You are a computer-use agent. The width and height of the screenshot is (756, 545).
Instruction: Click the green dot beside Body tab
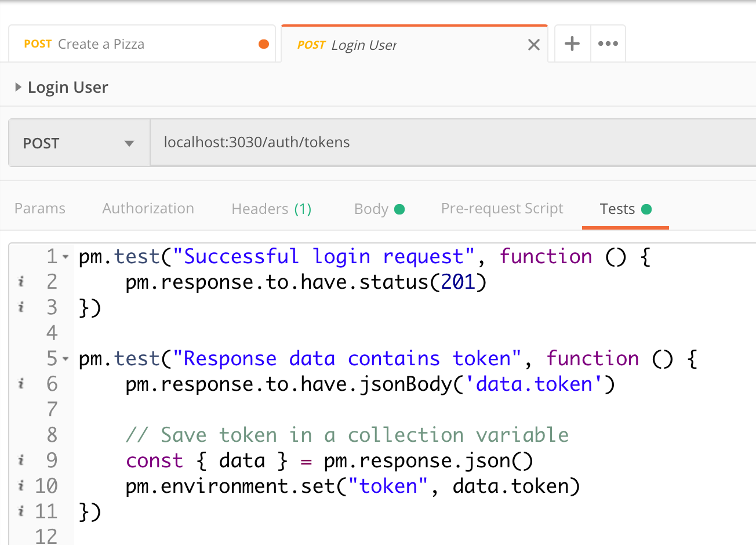[399, 209]
